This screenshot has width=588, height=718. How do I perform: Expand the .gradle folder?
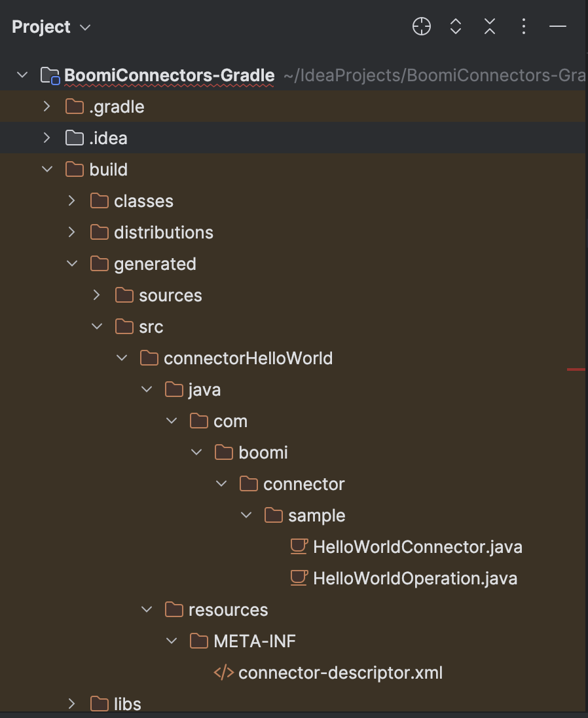[x=46, y=106]
